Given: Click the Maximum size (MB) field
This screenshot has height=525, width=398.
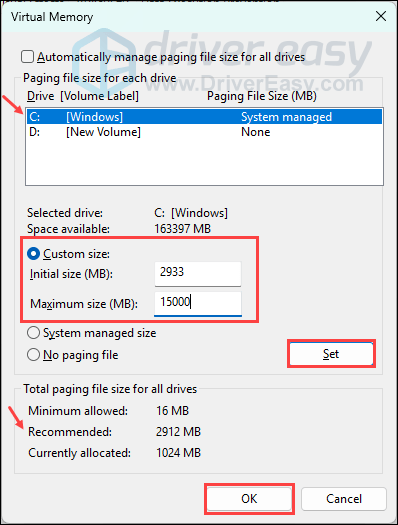Looking at the screenshot, I should (198, 303).
